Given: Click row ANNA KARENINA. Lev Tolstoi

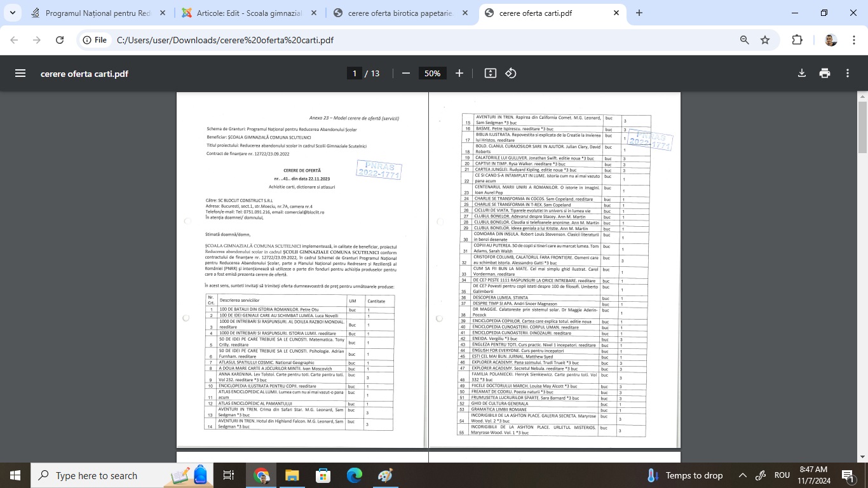Looking at the screenshot, I should [299, 376].
